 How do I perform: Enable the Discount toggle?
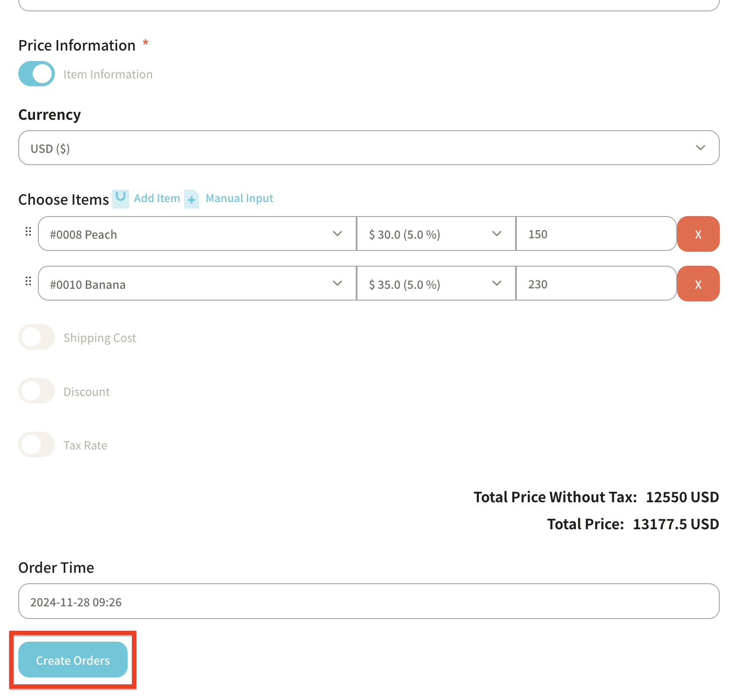point(37,391)
